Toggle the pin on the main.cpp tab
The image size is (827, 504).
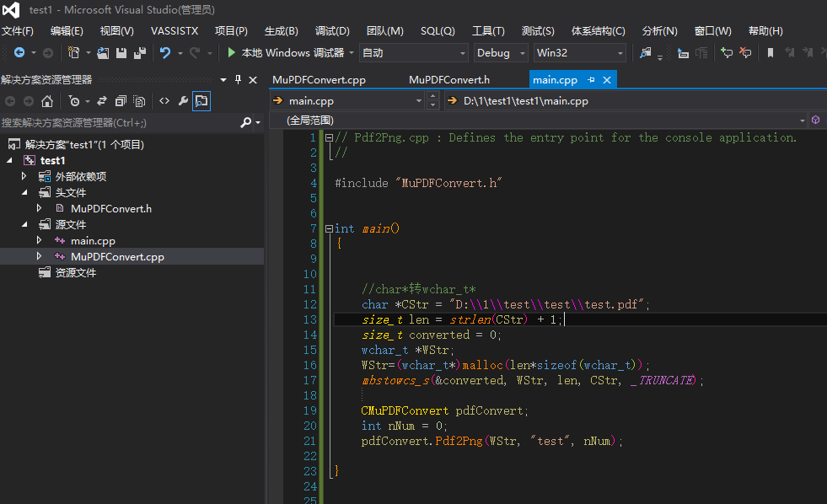592,80
